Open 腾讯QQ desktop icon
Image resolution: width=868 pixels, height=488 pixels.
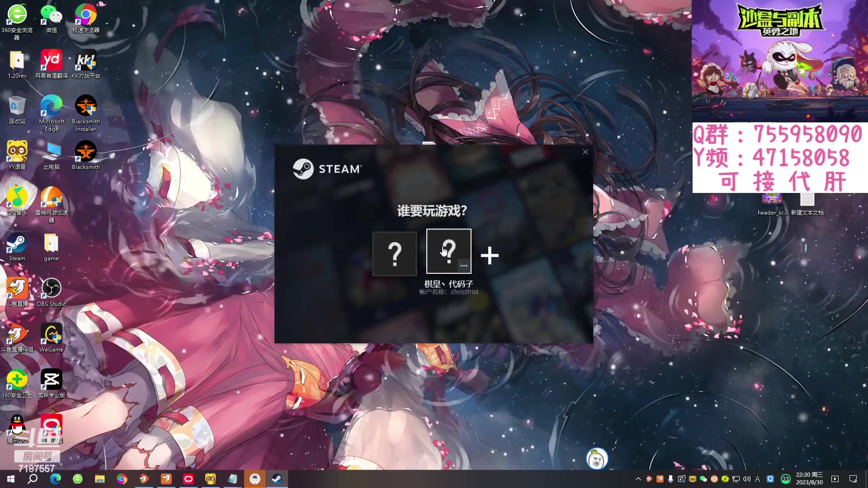(x=17, y=430)
